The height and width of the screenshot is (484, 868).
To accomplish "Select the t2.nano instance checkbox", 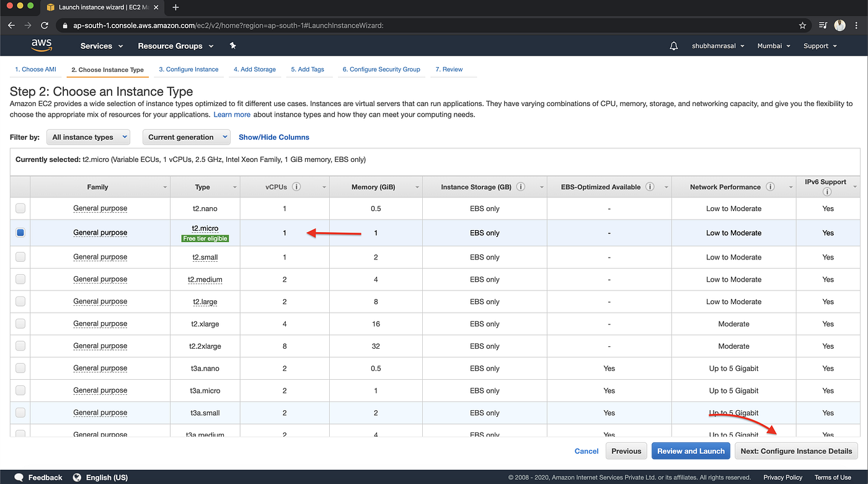I will (x=20, y=208).
